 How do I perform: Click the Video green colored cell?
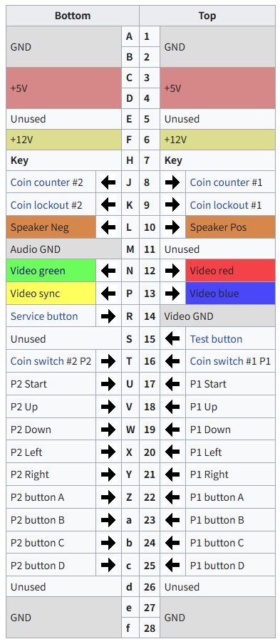click(x=51, y=271)
